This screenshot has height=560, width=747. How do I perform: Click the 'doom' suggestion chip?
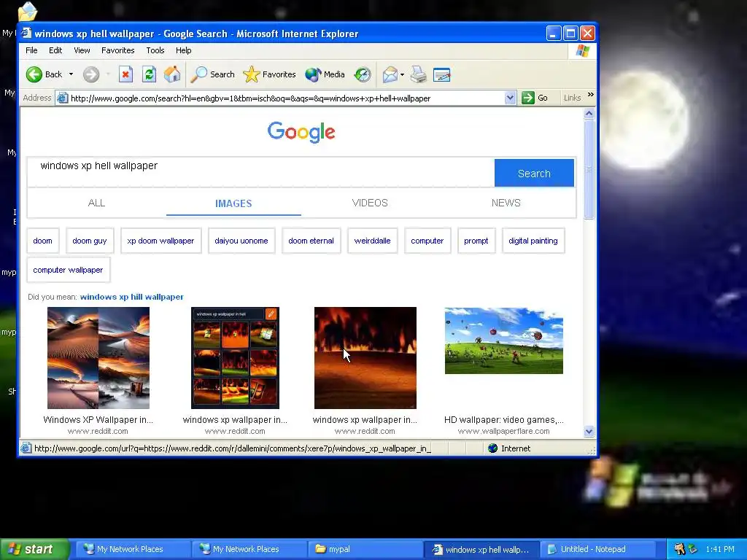point(43,241)
